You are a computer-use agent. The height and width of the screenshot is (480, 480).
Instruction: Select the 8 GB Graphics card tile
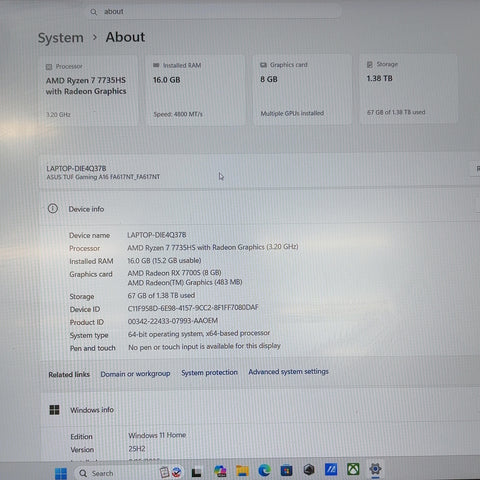[x=302, y=89]
